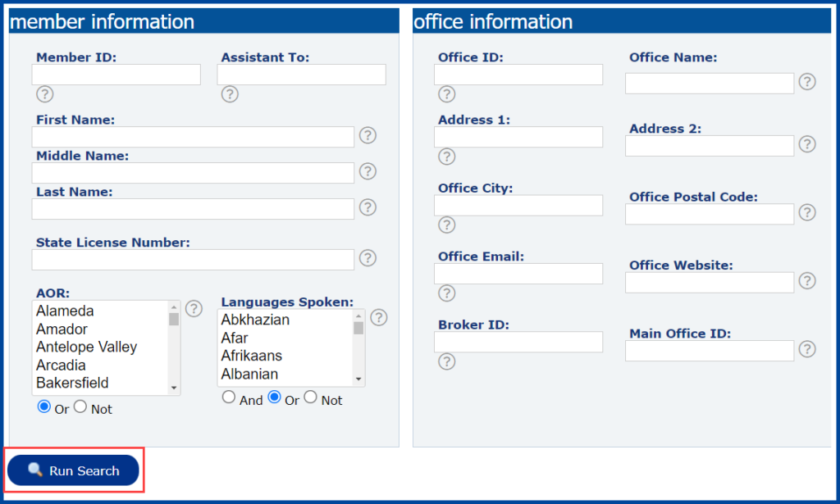Click the Office ID help icon
Screen dimensions: 840x504
(x=446, y=94)
